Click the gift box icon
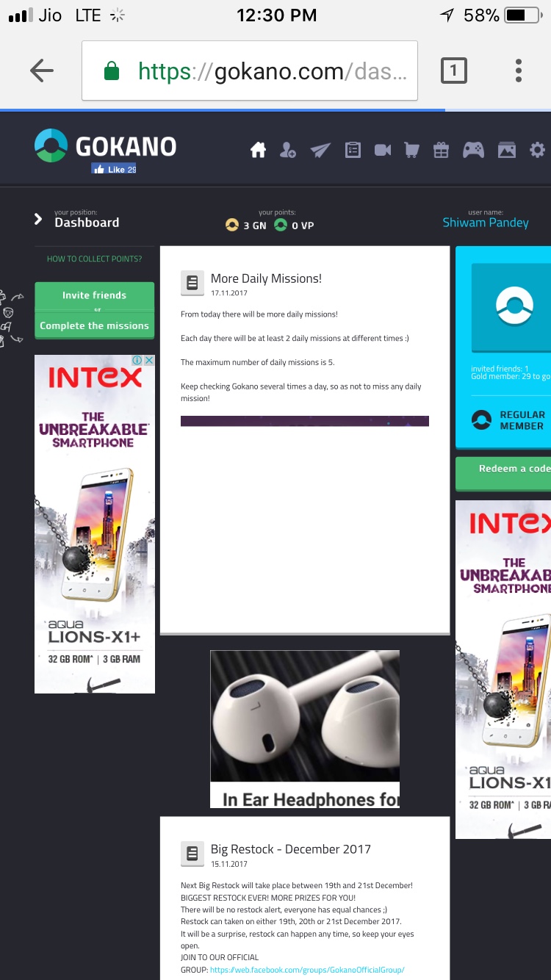551x980 pixels. 441,151
